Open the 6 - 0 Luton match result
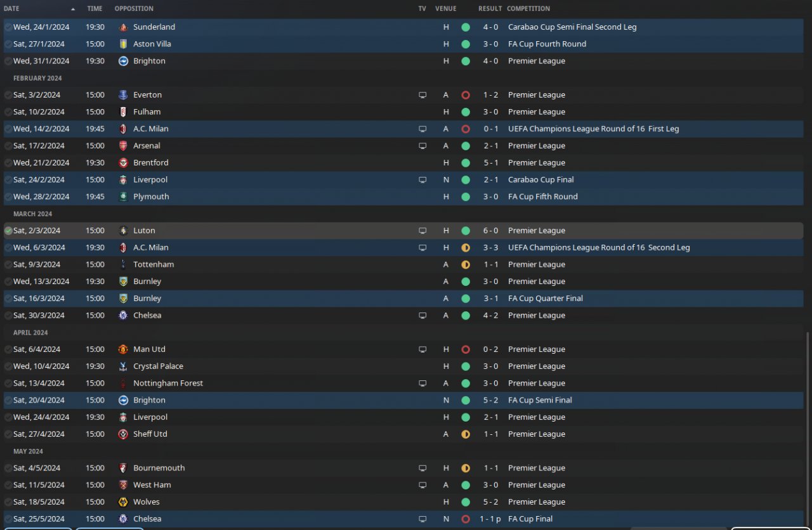The width and height of the screenshot is (812, 530). (490, 231)
